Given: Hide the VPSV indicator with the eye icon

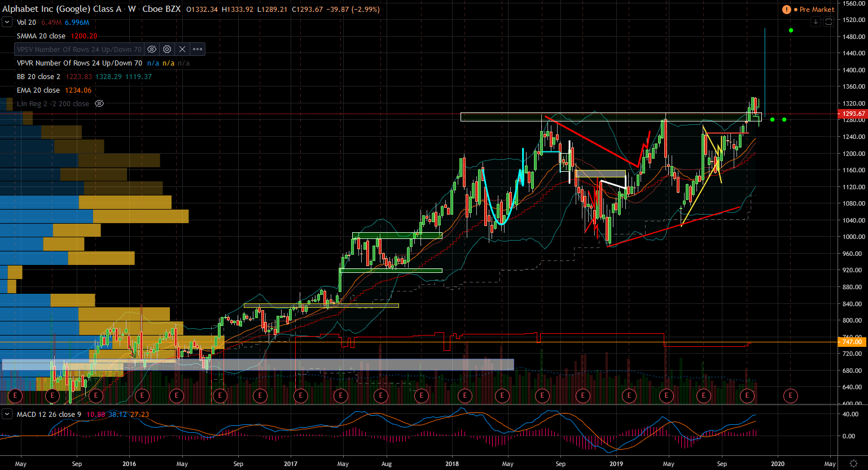Looking at the screenshot, I should pyautogui.click(x=151, y=49).
